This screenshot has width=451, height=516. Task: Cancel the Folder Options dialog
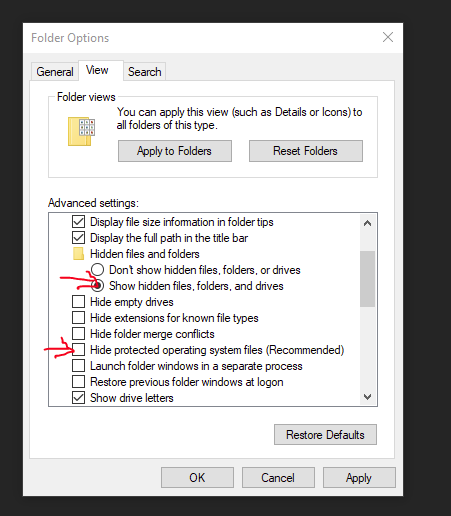click(278, 478)
